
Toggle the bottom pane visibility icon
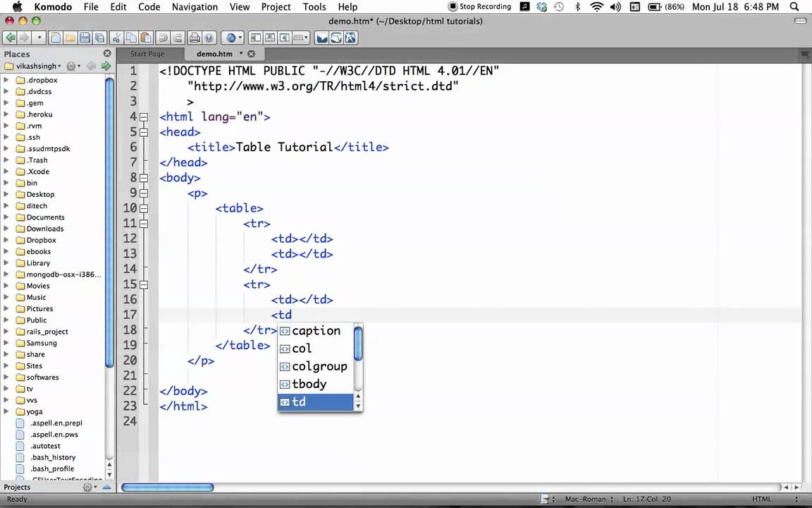click(270, 38)
